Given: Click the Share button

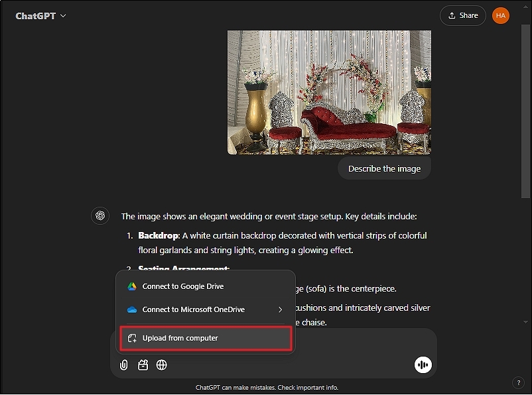Looking at the screenshot, I should (462, 15).
